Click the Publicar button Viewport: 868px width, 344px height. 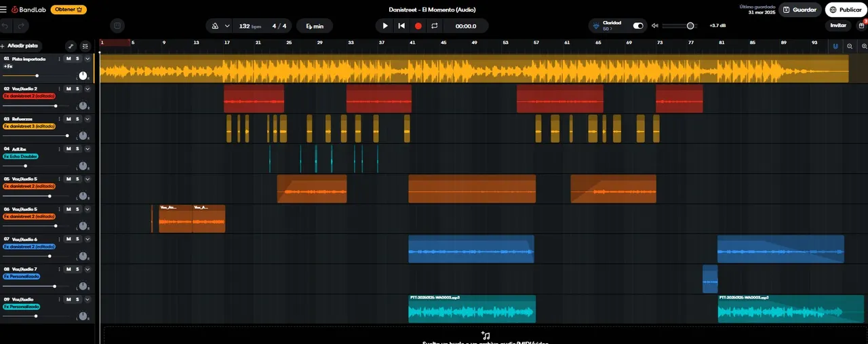coord(846,9)
